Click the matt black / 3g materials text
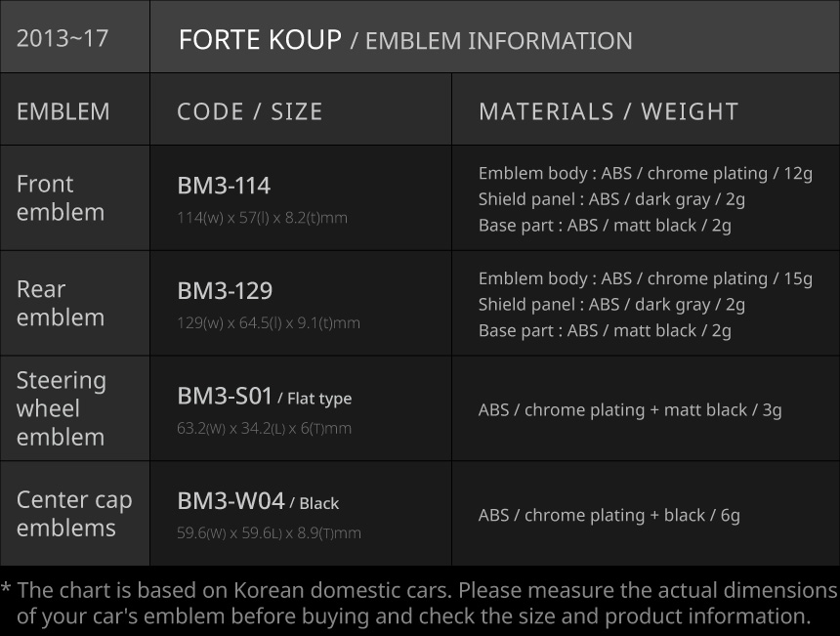The height and width of the screenshot is (636, 840). [630, 410]
